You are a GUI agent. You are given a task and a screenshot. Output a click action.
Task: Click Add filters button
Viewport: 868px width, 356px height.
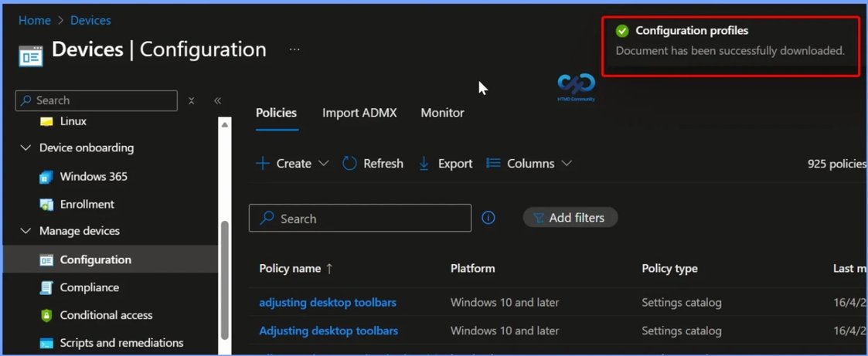[570, 218]
